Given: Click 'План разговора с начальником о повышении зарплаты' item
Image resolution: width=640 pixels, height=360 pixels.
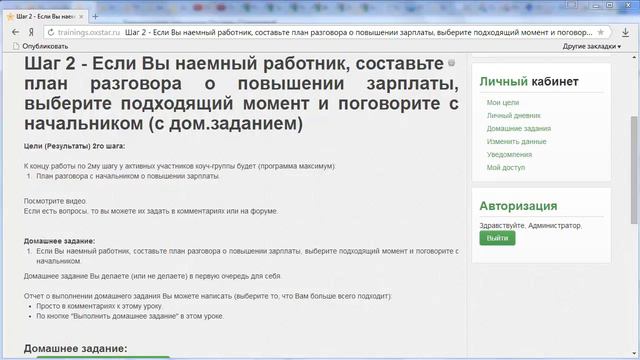Looking at the screenshot, I should pos(128,176).
